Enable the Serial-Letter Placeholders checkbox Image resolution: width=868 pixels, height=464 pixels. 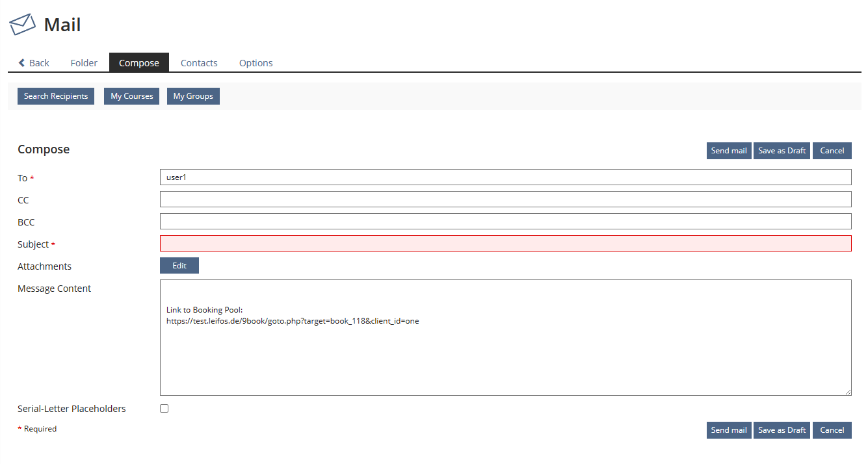tap(164, 409)
